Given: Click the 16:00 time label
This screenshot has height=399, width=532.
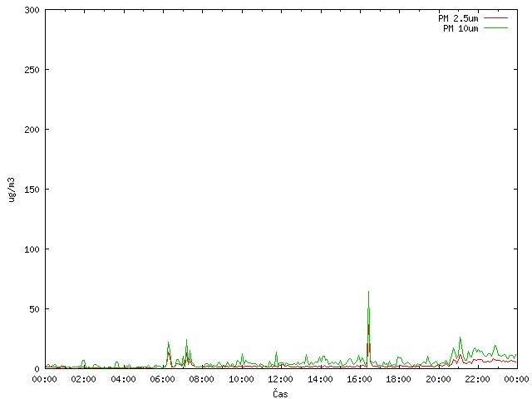Looking at the screenshot, I should pos(359,379).
